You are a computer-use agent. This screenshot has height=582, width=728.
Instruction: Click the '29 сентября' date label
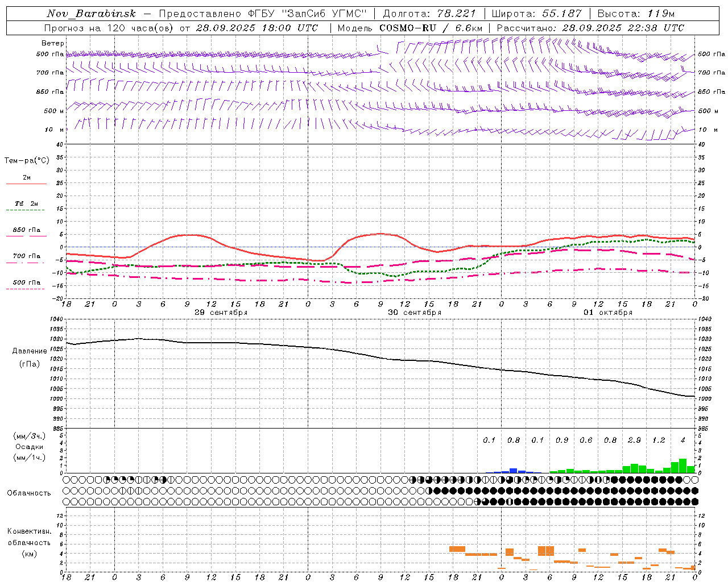tap(221, 313)
